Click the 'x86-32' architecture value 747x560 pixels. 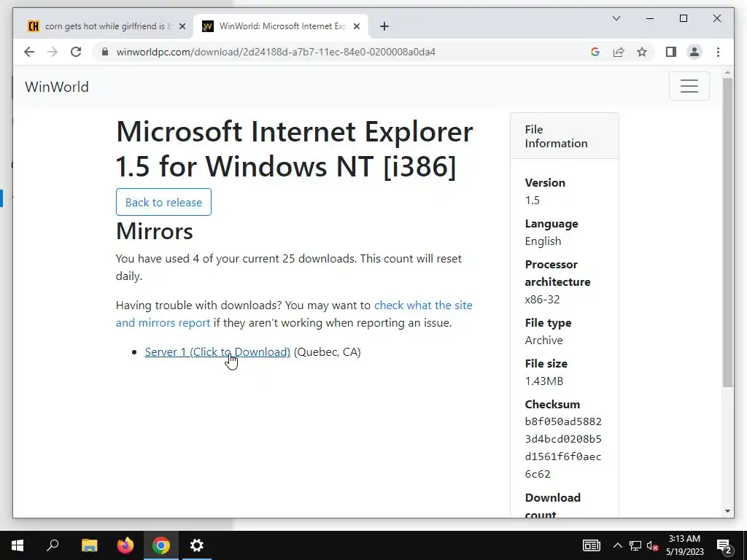[x=542, y=299]
